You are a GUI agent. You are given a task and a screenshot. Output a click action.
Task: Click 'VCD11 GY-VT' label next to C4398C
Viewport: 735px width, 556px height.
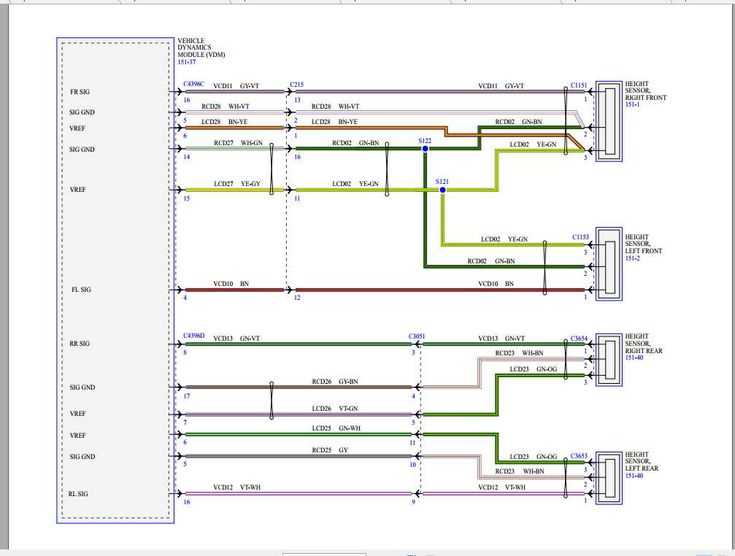click(236, 86)
